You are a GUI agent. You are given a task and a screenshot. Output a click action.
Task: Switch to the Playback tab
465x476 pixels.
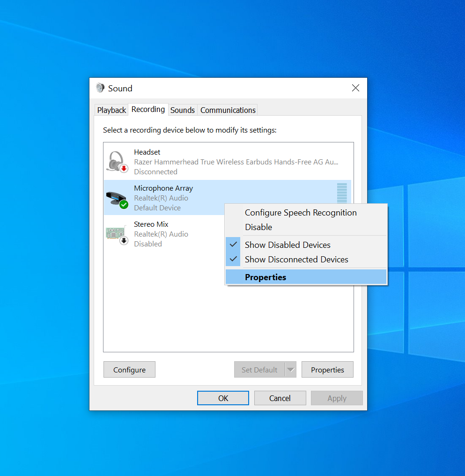111,110
